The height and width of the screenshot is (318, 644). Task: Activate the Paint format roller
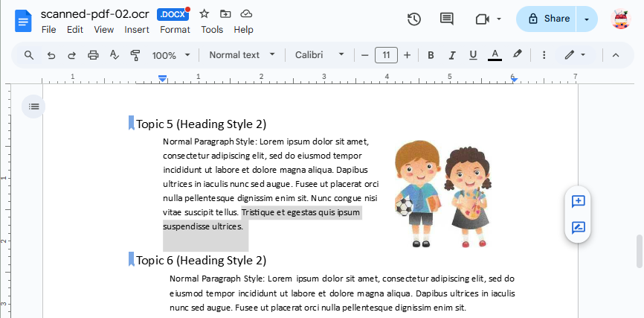click(135, 55)
